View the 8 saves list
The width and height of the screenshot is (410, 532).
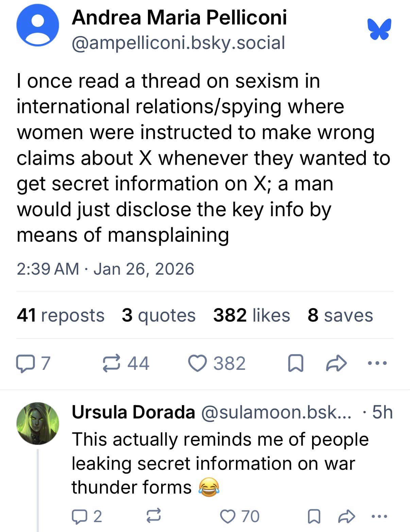point(340,315)
